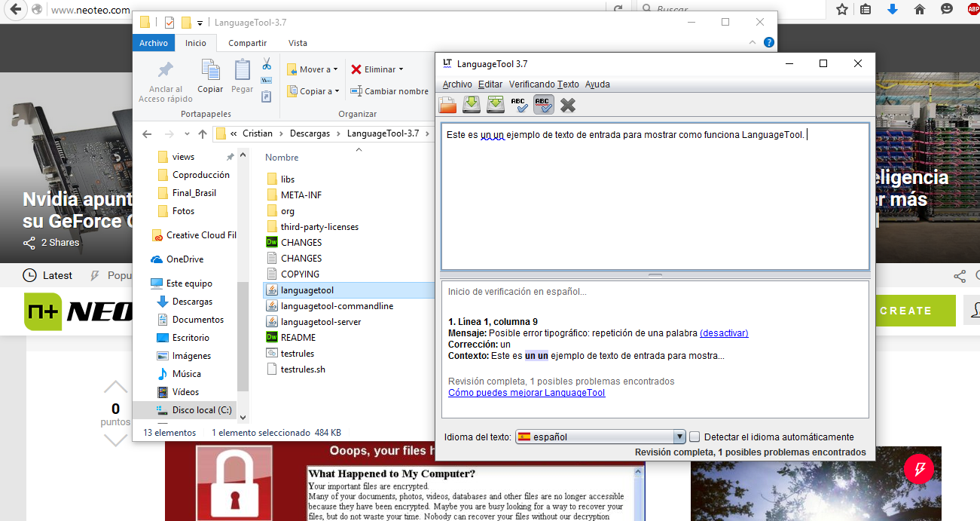Open the quick access toolbar customize arrow

click(x=200, y=23)
